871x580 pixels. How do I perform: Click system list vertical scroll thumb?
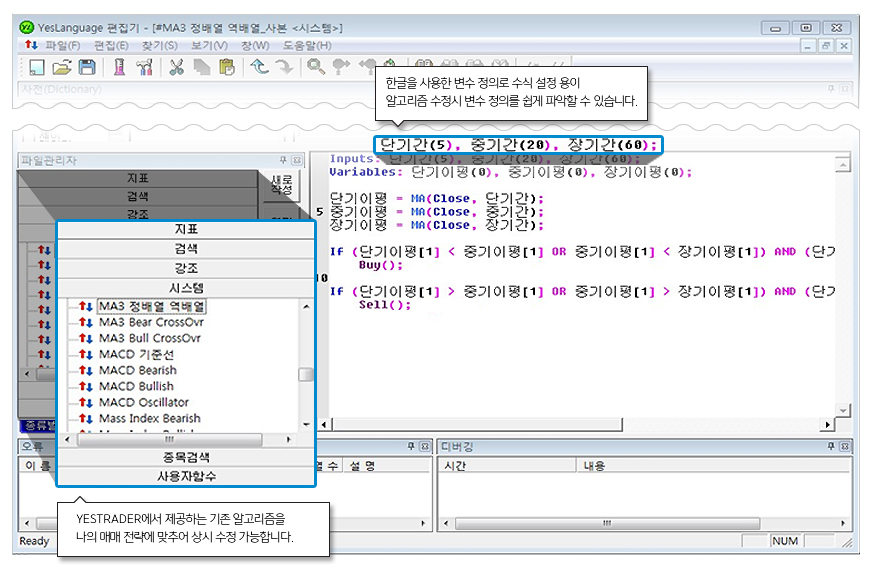(x=306, y=374)
